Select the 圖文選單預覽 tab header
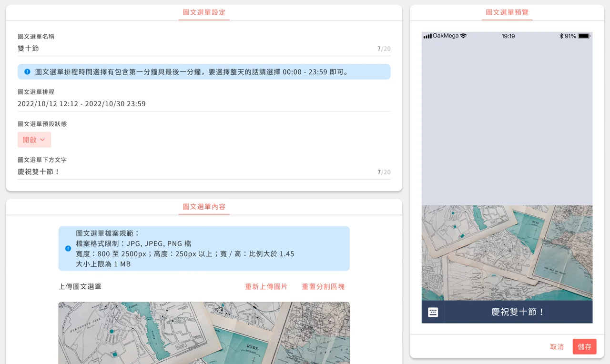This screenshot has height=364, width=610. point(507,13)
